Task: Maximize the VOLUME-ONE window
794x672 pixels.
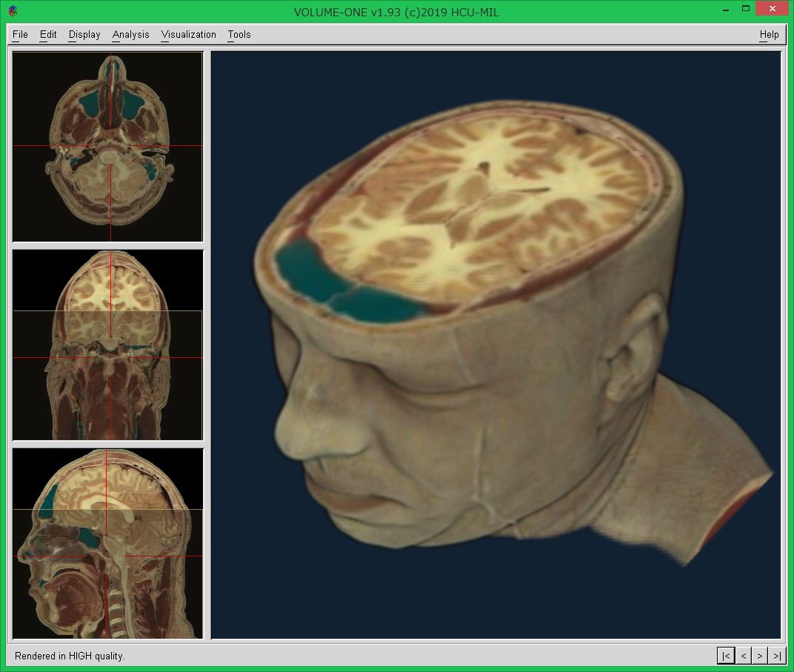Action: click(x=745, y=9)
